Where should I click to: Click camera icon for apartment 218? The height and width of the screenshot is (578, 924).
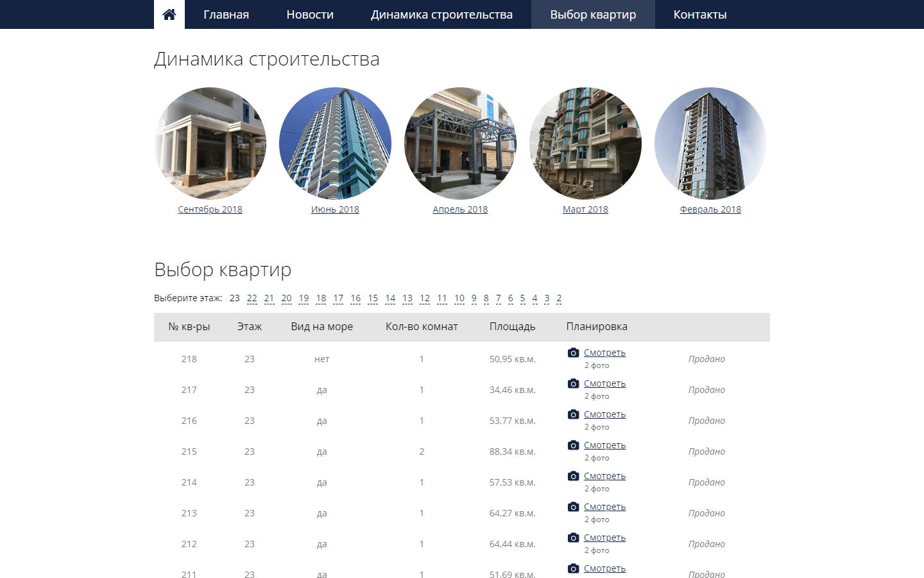pyautogui.click(x=573, y=353)
